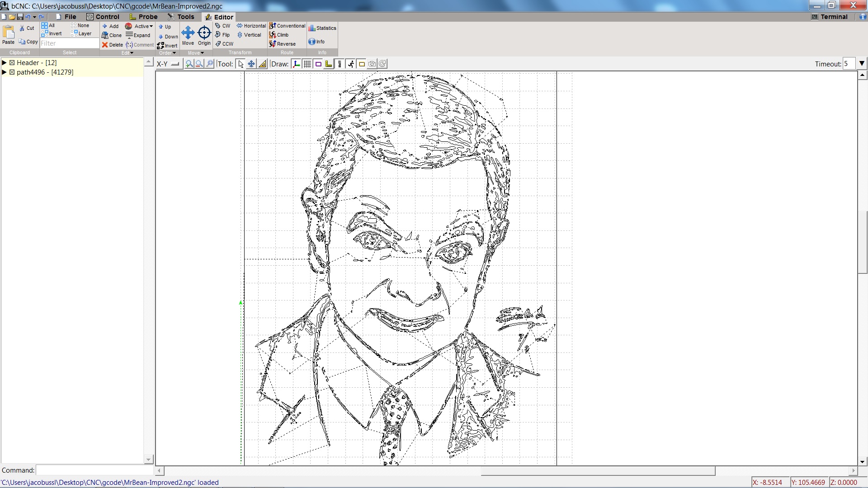
Task: Toggle grid display
Action: pos(307,64)
